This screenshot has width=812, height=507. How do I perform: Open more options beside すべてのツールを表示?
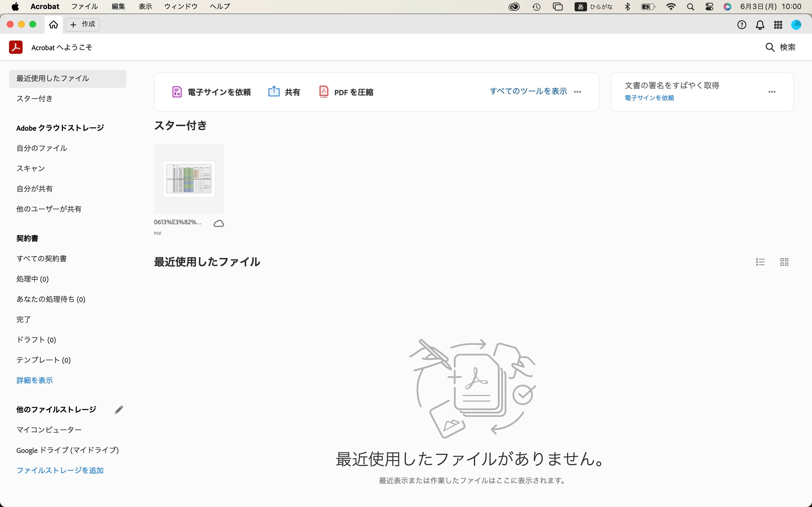click(x=577, y=92)
